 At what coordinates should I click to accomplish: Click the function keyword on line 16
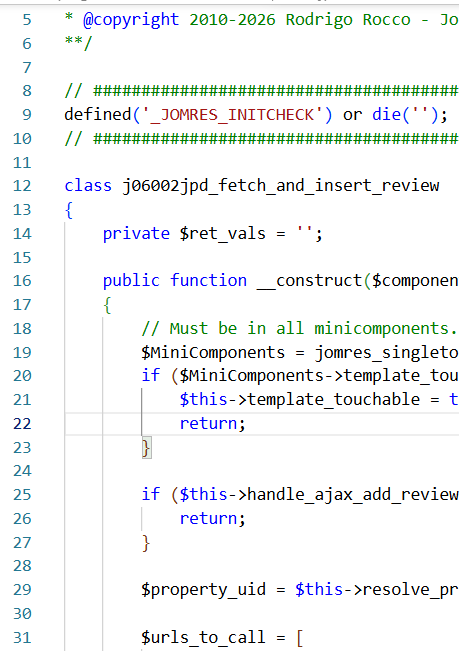pyautogui.click(x=208, y=281)
